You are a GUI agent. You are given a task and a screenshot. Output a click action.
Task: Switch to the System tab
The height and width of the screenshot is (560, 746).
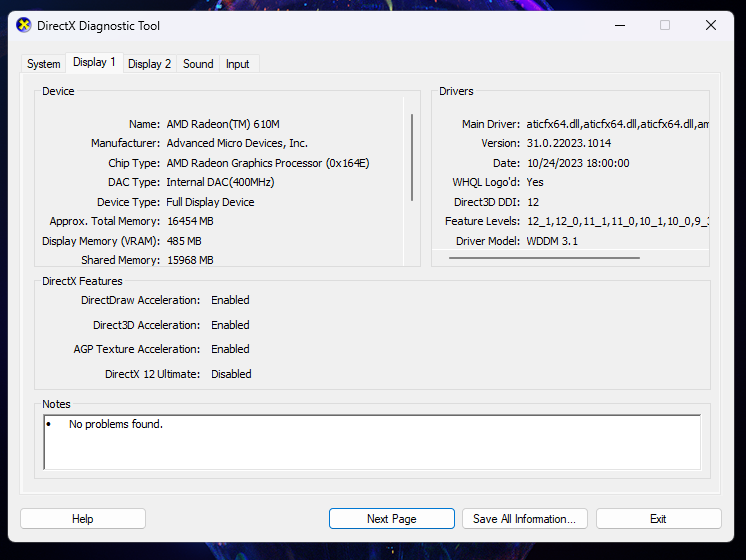(43, 64)
